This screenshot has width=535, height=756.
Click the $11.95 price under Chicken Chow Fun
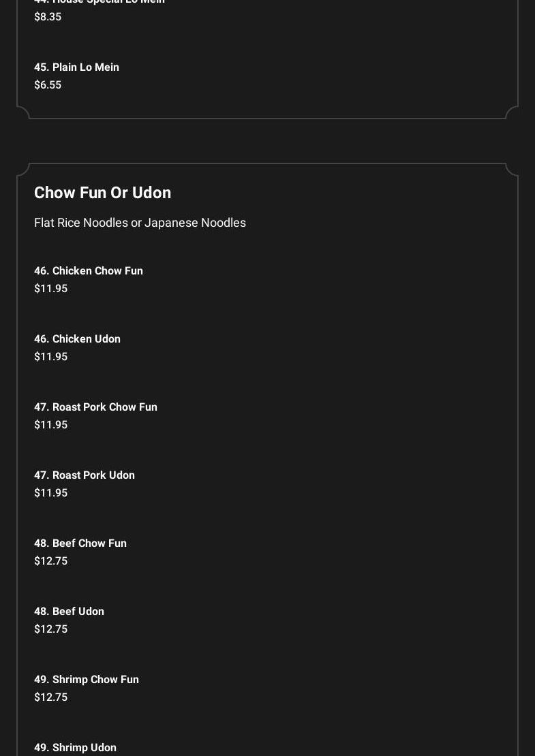(x=50, y=288)
